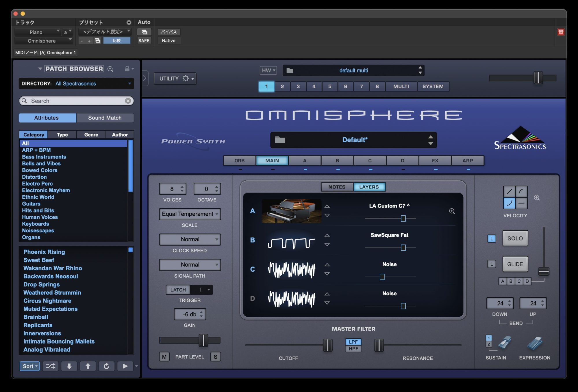Switch master filter to HPF
The height and width of the screenshot is (392, 578).
click(353, 349)
